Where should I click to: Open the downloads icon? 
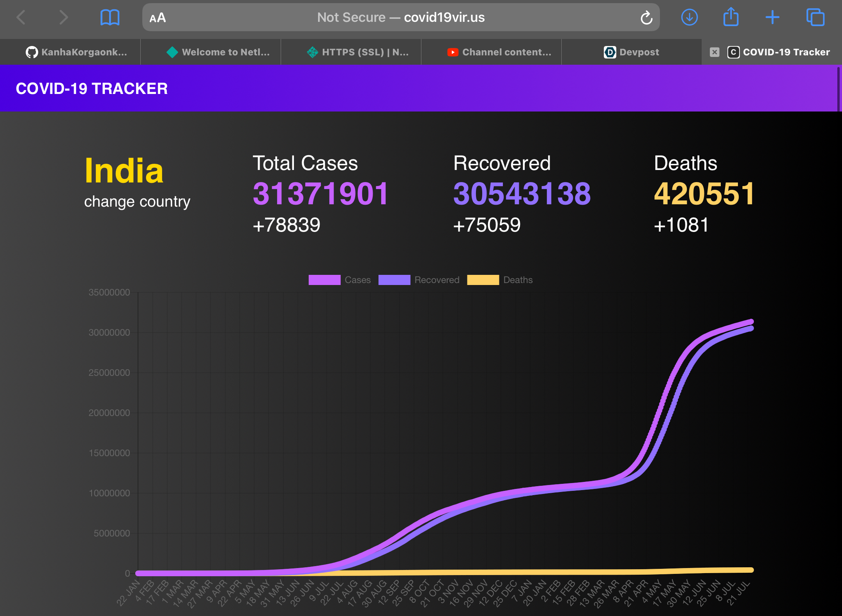tap(689, 17)
